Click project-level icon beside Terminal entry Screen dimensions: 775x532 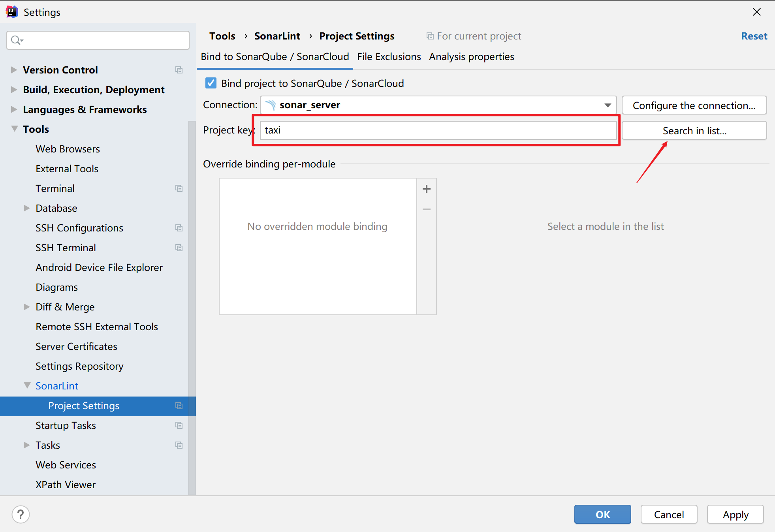pos(179,188)
